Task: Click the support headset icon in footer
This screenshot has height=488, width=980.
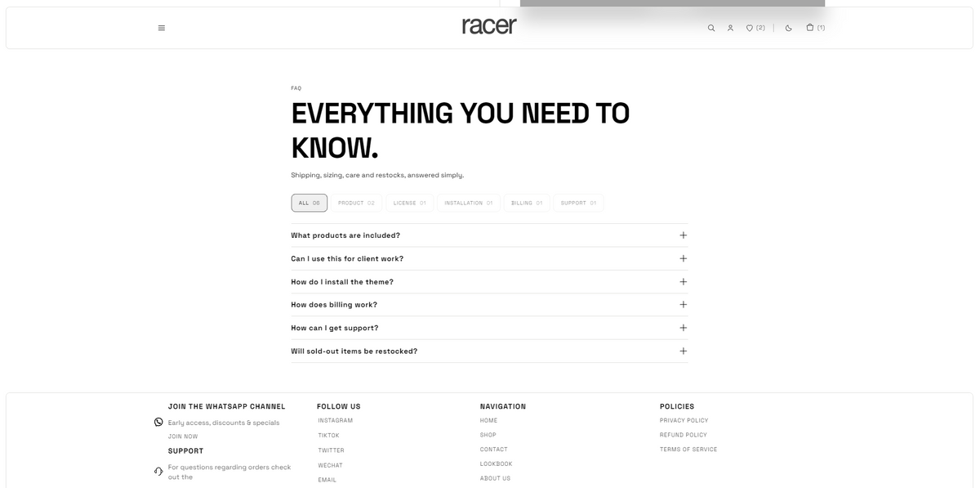Action: [158, 471]
